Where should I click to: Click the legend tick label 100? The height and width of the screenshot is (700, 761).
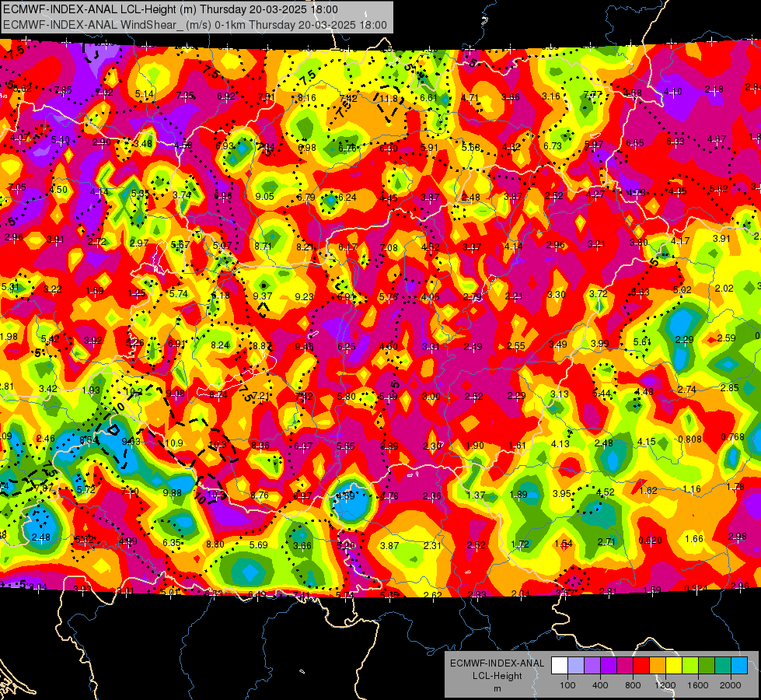coord(567,685)
